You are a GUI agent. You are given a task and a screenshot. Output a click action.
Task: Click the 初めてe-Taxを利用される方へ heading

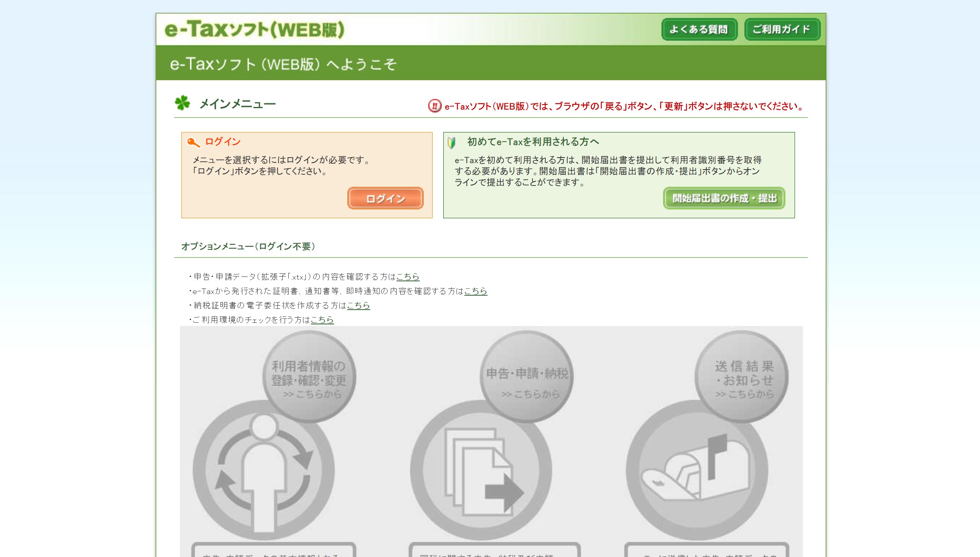click(533, 142)
